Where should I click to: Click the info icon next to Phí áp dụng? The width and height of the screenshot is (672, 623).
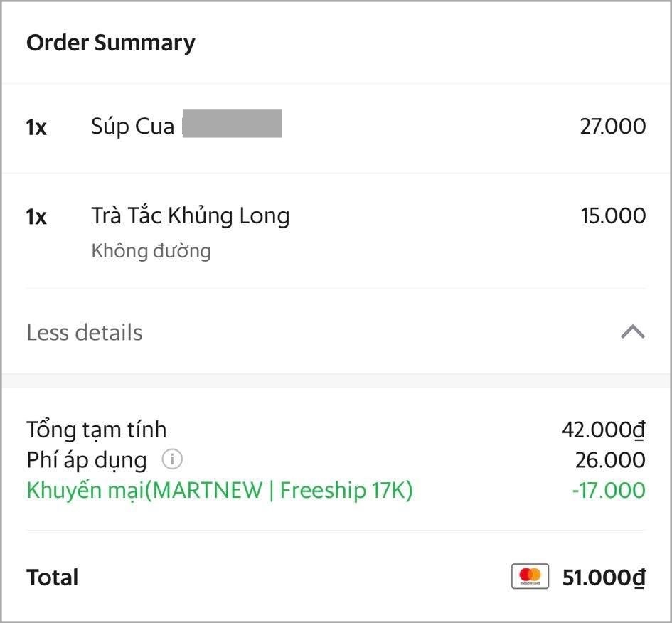point(173,459)
